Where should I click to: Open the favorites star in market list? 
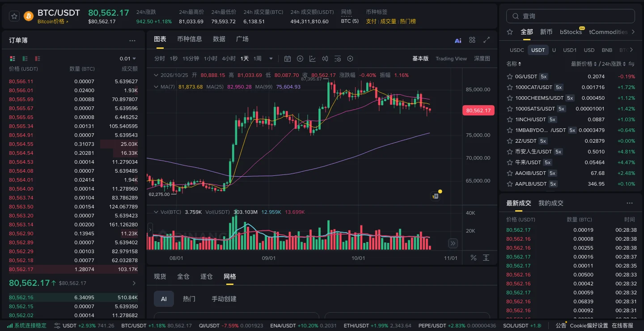[510, 32]
